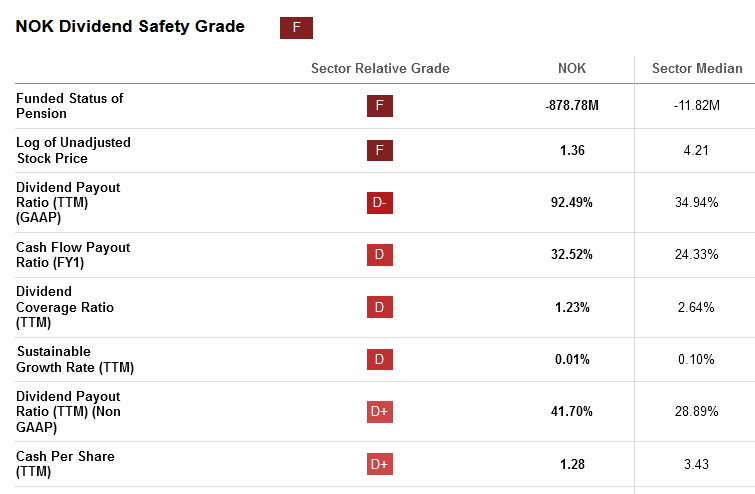Click the Sector Median column header
This screenshot has width=755, height=494.
coord(697,68)
